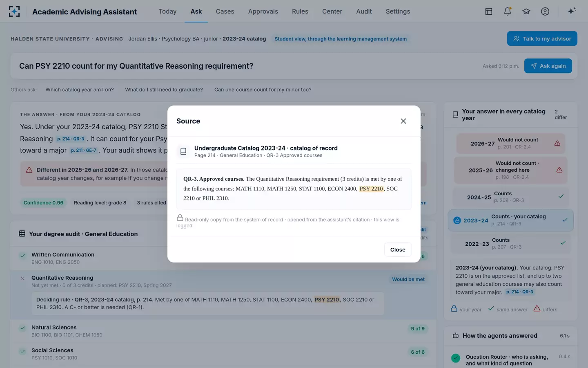Click the 'Would be met' status badge
The image size is (588, 368).
pos(408,279)
